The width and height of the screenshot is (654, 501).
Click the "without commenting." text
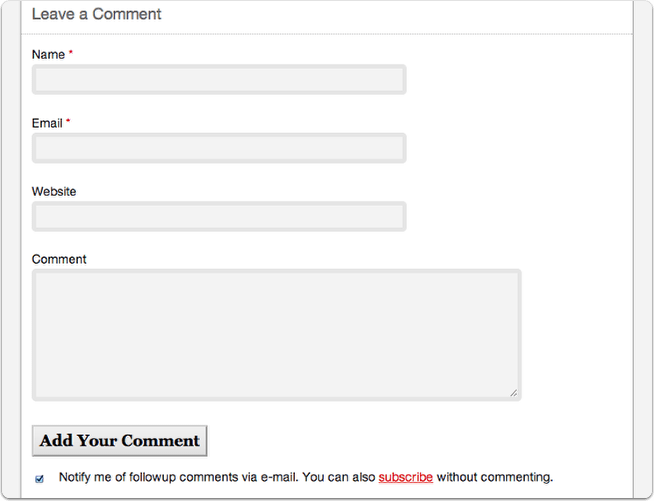[x=494, y=477]
